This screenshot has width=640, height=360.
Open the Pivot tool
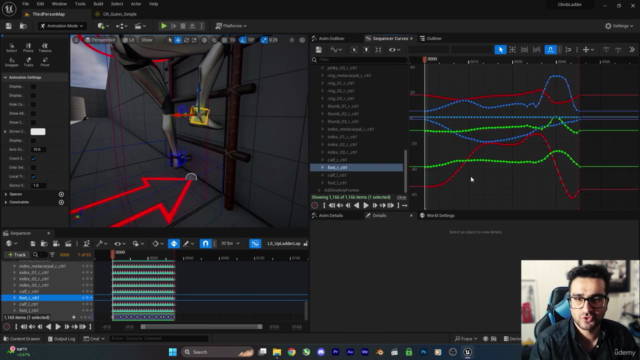click(x=45, y=62)
